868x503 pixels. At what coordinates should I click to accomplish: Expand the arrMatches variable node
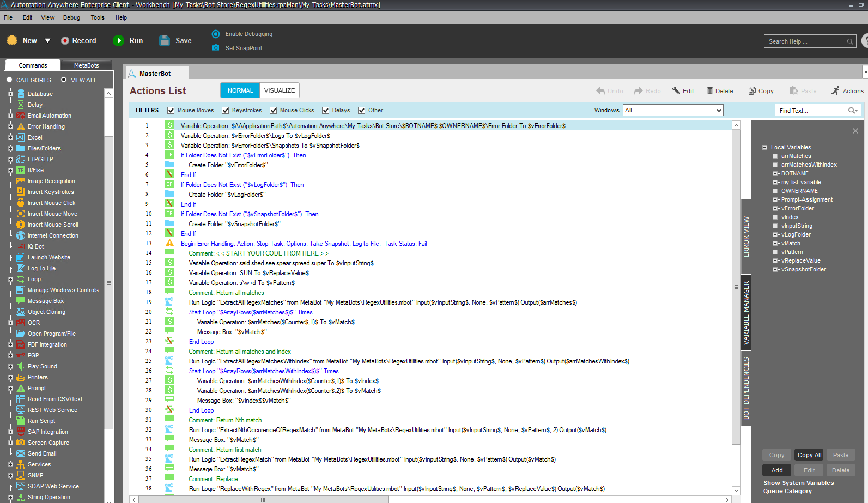(x=775, y=156)
